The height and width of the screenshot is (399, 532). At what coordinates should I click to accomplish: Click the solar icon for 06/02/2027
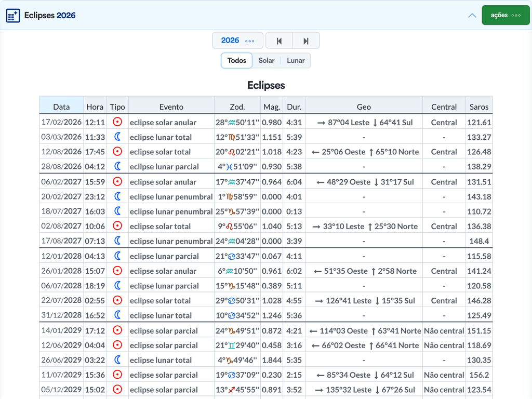[117, 181]
